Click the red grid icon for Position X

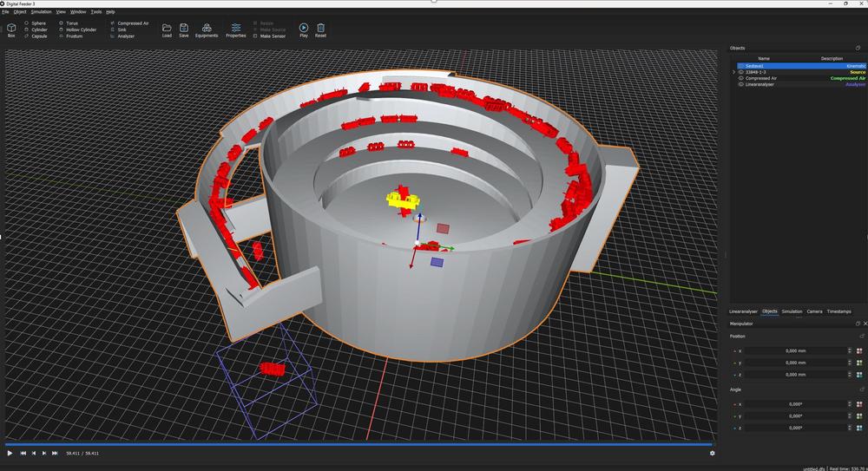tap(859, 351)
